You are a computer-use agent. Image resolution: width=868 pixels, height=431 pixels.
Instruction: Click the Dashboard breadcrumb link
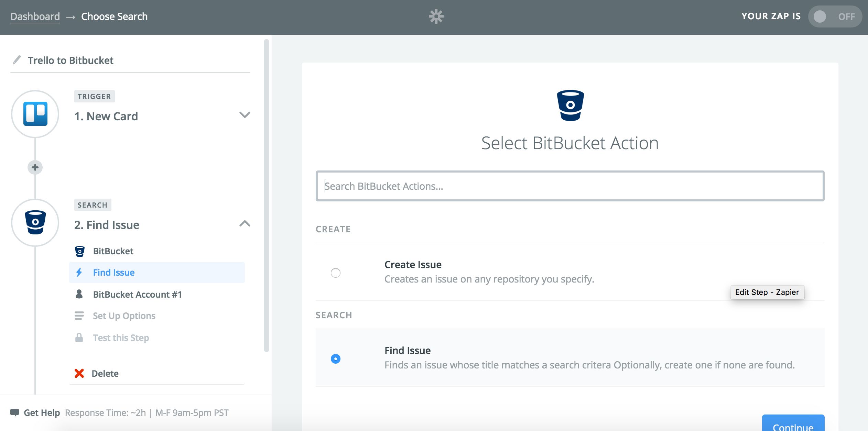pyautogui.click(x=35, y=16)
